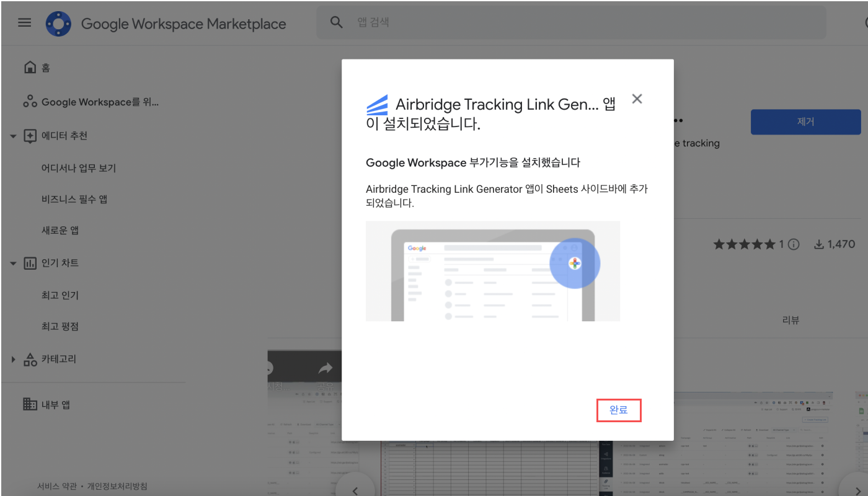Click the video share arrow icon
This screenshot has width=868, height=496.
(x=325, y=369)
